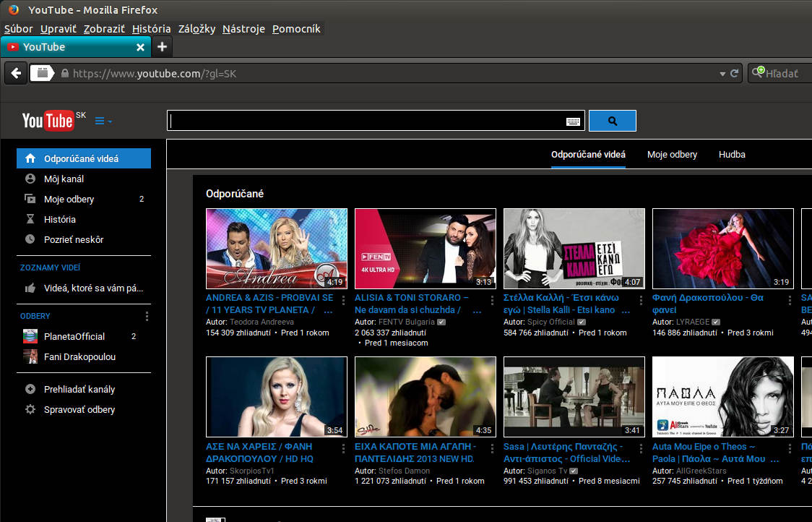
Task: Open author link FENTV Bulgaria
Action: coord(407,322)
